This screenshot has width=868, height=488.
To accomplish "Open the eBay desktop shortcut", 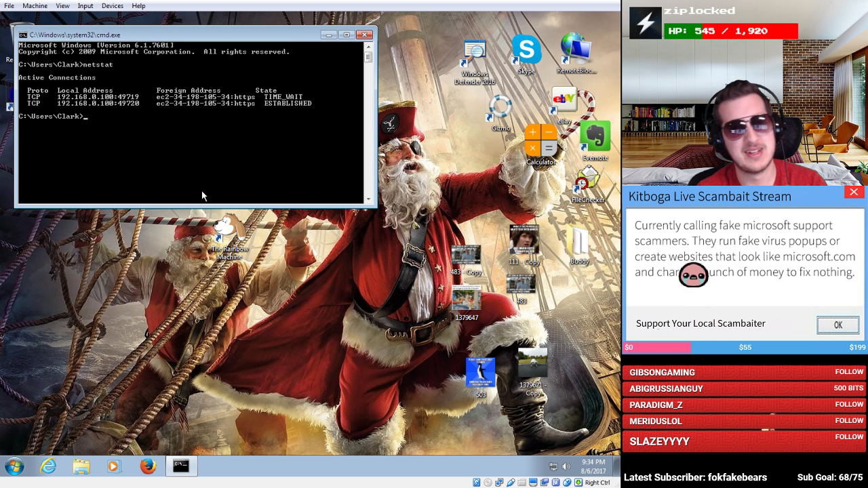I will (564, 106).
